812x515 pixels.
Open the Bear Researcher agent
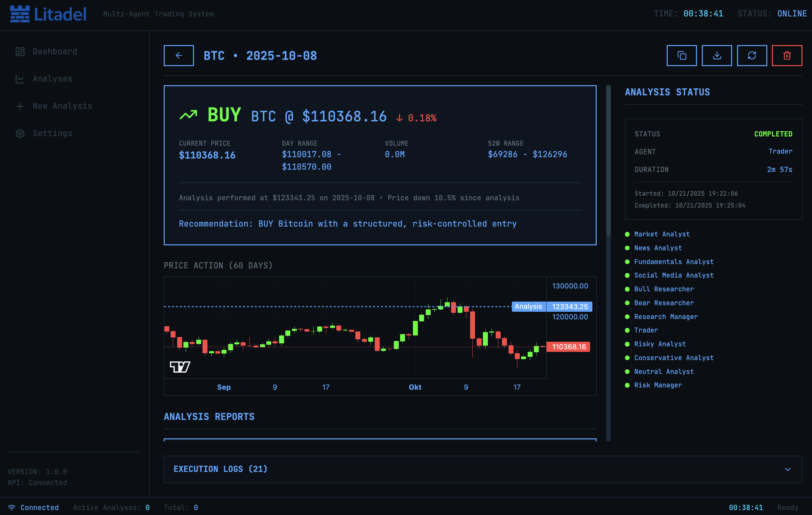[664, 303]
